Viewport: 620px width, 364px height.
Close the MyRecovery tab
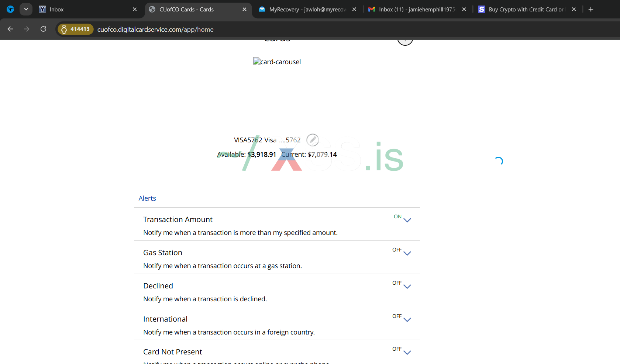tap(354, 9)
